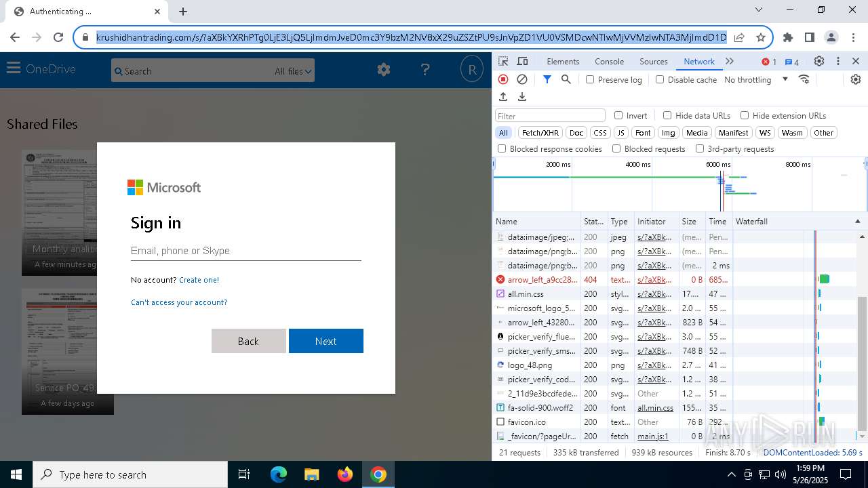Show hidden system tray icons

pyautogui.click(x=732, y=474)
